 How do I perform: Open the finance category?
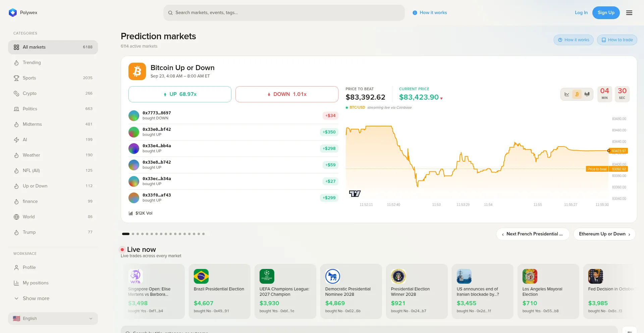(53, 202)
